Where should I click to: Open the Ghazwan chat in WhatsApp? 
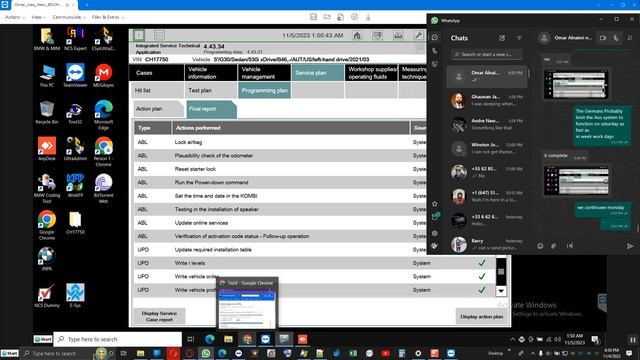point(487,100)
